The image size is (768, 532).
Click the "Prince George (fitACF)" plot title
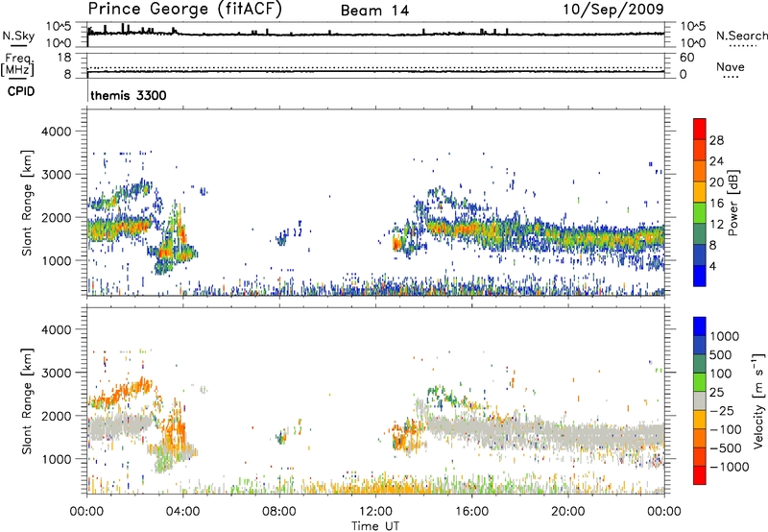184,10
